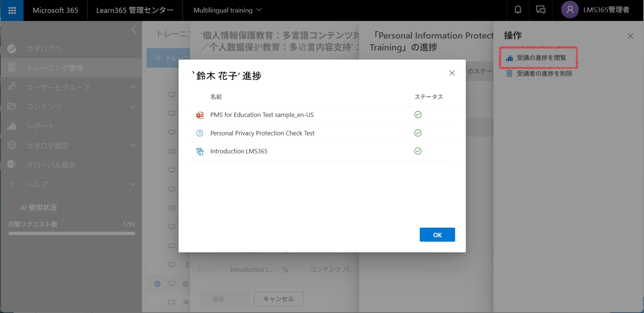Click the add training button
644x313 pixels.
tap(168, 58)
